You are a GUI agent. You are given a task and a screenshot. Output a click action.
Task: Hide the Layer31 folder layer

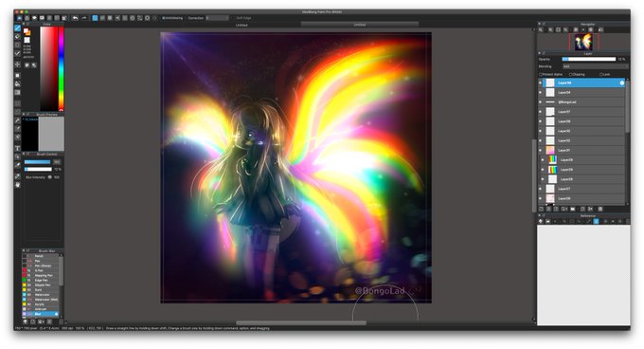[540, 150]
